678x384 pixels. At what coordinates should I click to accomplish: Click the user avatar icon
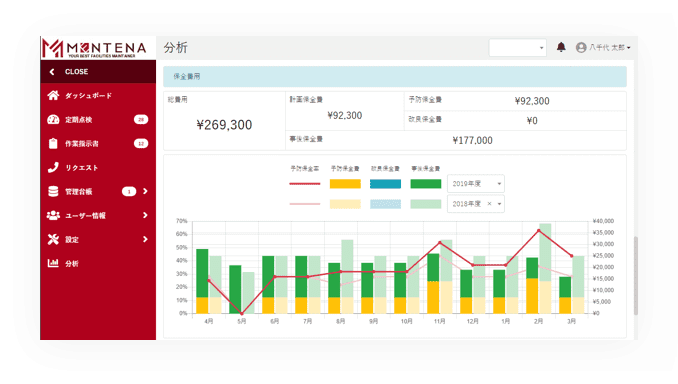click(581, 47)
